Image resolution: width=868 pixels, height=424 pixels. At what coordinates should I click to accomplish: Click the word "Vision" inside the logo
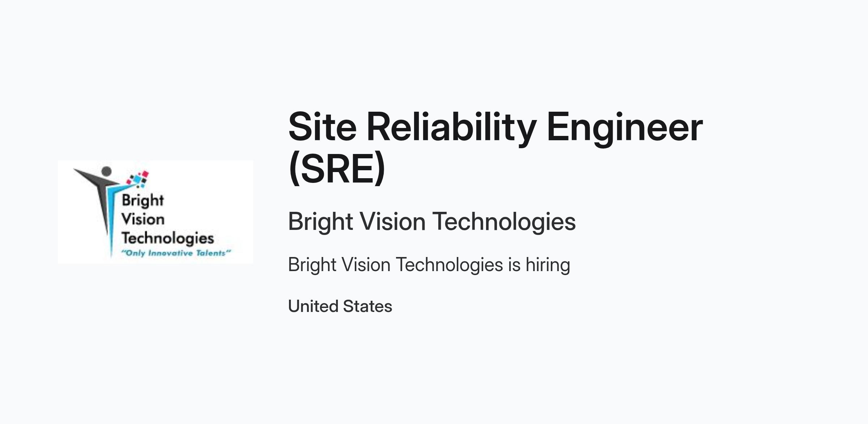[x=143, y=219]
